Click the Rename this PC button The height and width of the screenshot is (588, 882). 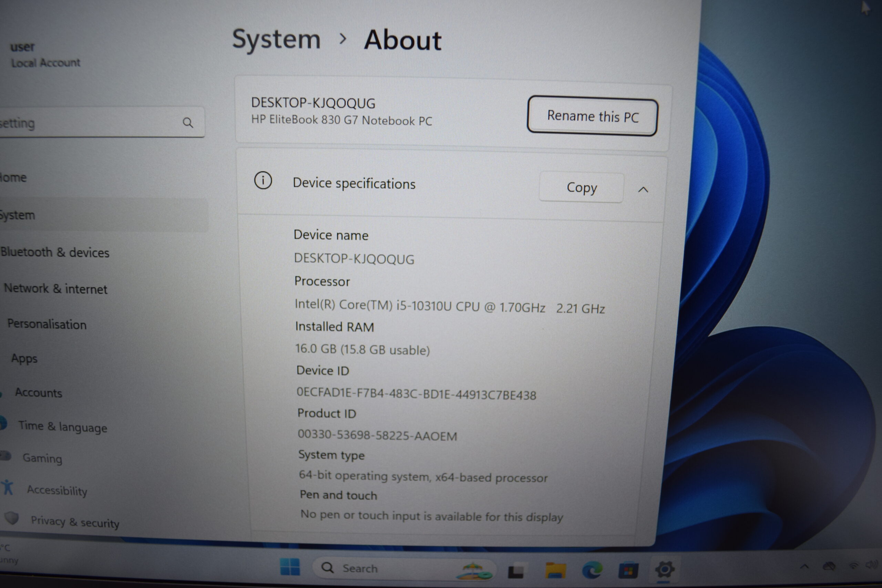click(x=592, y=116)
